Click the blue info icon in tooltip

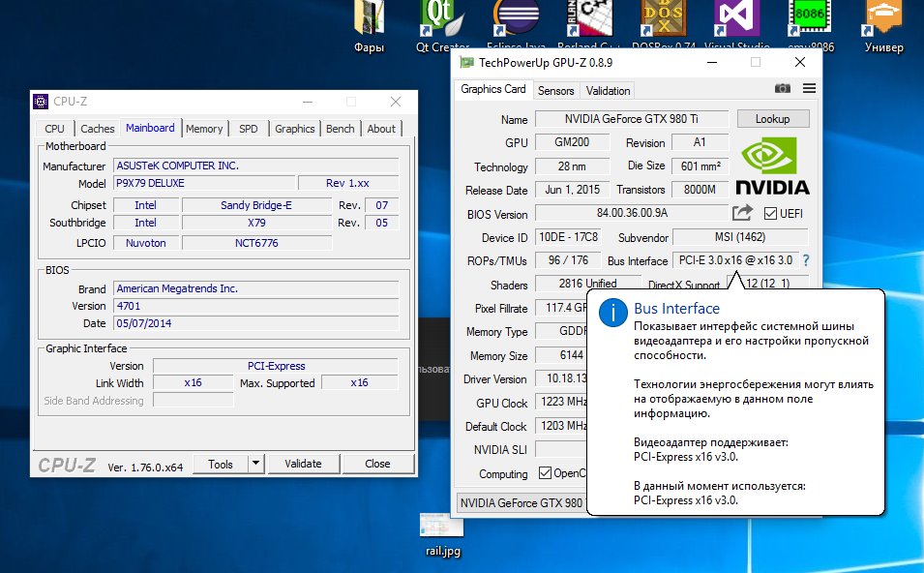pos(612,313)
